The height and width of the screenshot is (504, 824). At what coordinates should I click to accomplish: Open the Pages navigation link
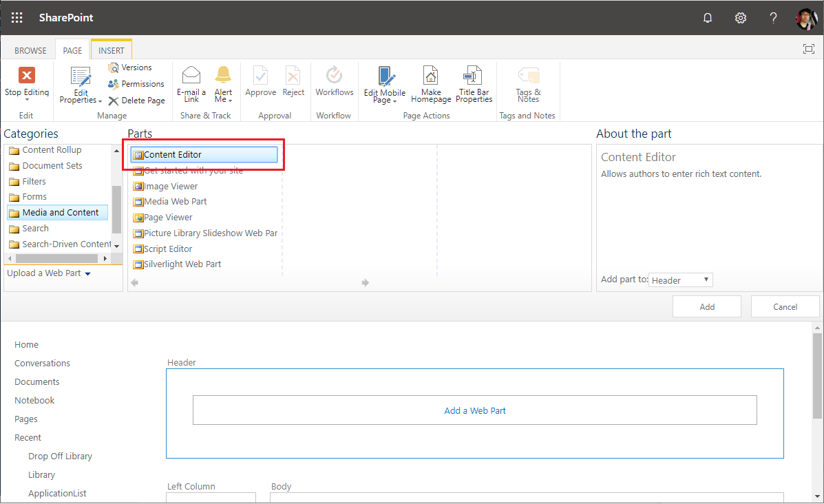tap(25, 419)
